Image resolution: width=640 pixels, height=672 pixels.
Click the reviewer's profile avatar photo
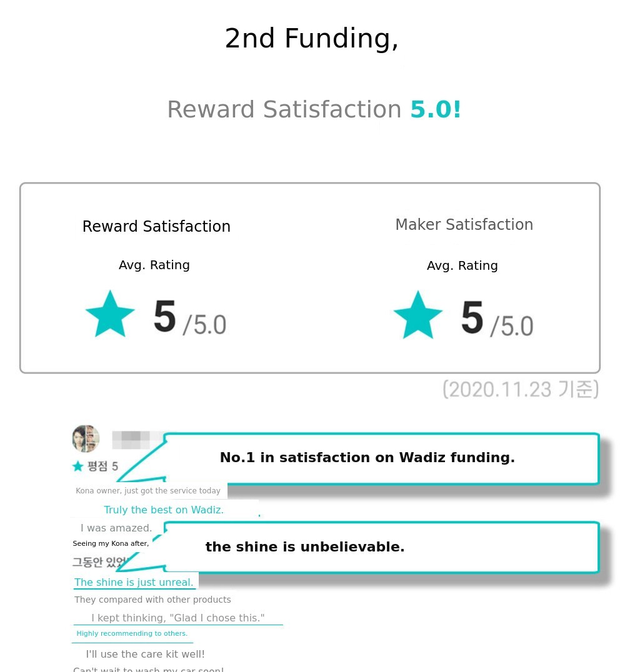[x=86, y=438]
